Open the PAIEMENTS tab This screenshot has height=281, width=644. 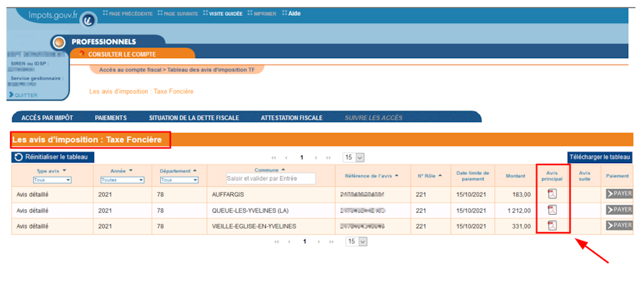(111, 118)
